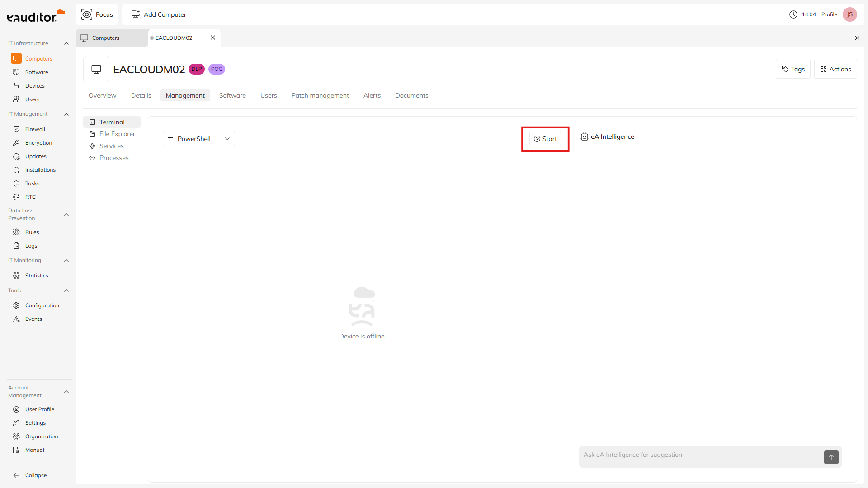
Task: Click the RTC sidebar icon
Action: (16, 197)
